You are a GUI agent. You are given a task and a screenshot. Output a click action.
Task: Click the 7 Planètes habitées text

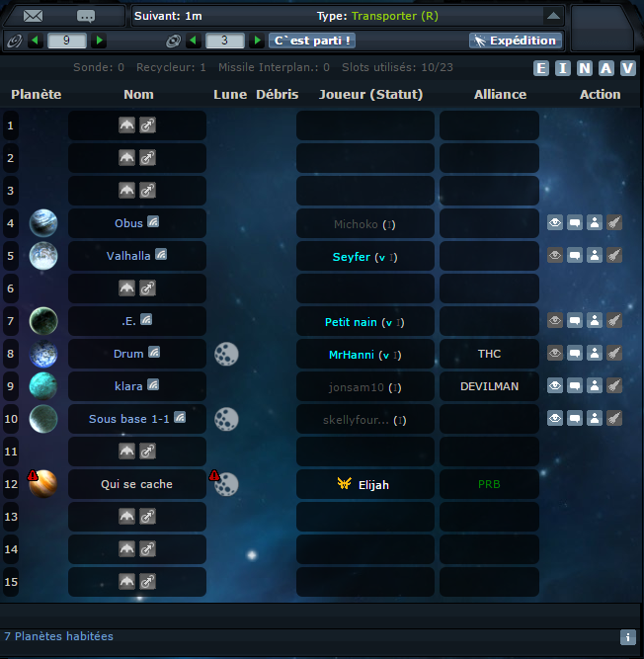pos(59,636)
